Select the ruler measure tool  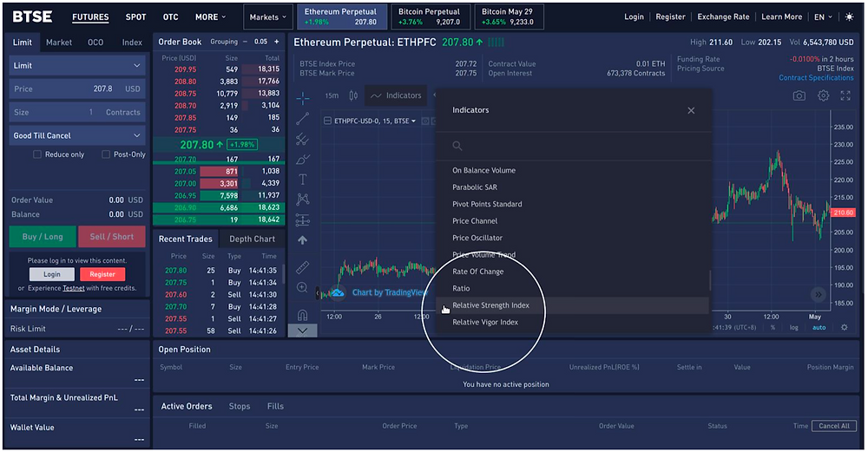point(303,268)
